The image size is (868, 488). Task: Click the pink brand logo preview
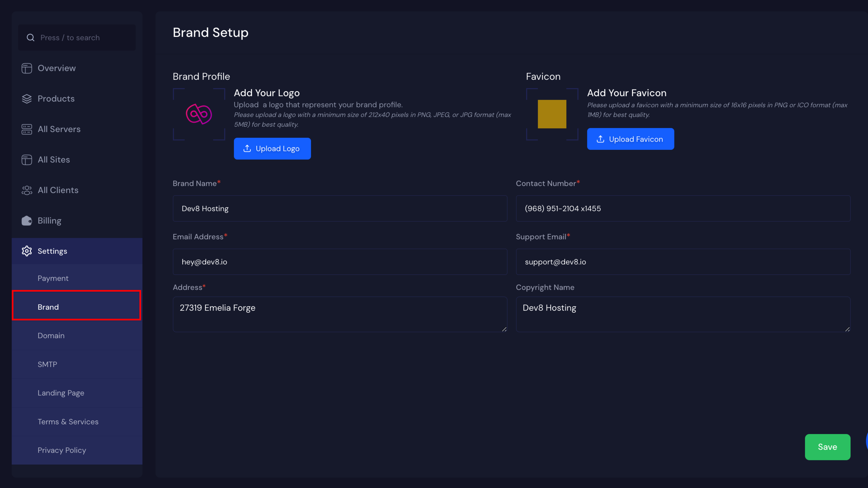coord(199,114)
